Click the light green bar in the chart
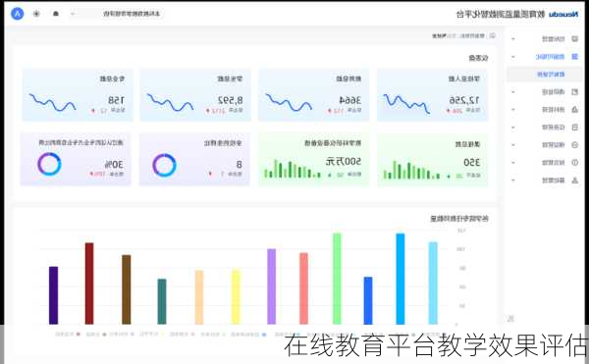Viewport: 589px width, 364px height. click(x=337, y=279)
